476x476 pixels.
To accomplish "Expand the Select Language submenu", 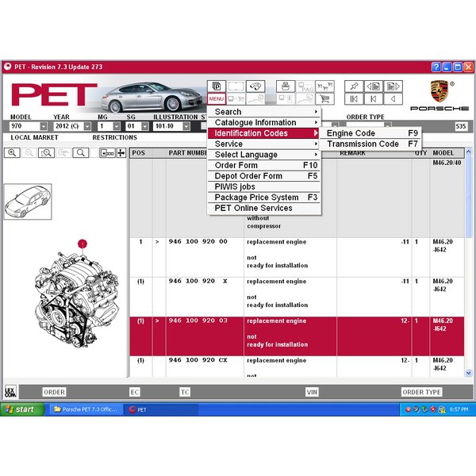I will pyautogui.click(x=263, y=155).
